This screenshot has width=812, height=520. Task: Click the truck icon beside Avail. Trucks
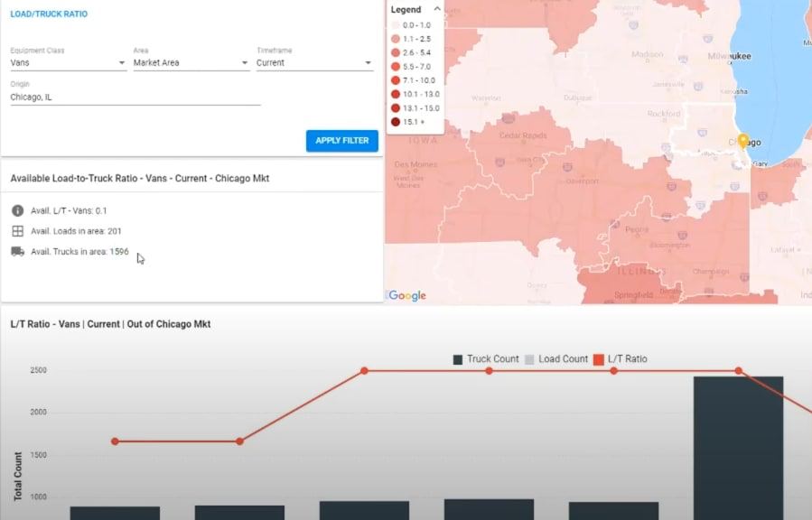coord(17,252)
